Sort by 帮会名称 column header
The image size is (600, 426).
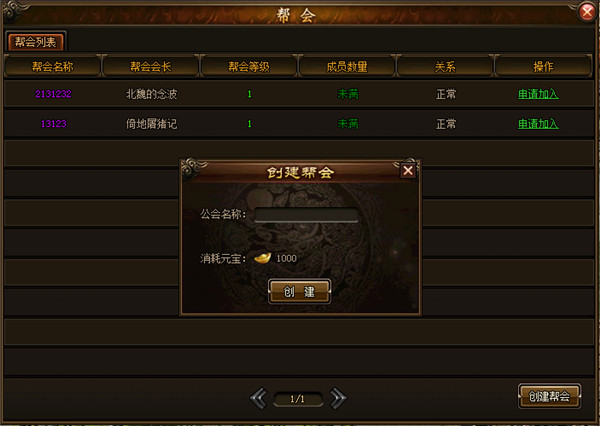[52, 67]
